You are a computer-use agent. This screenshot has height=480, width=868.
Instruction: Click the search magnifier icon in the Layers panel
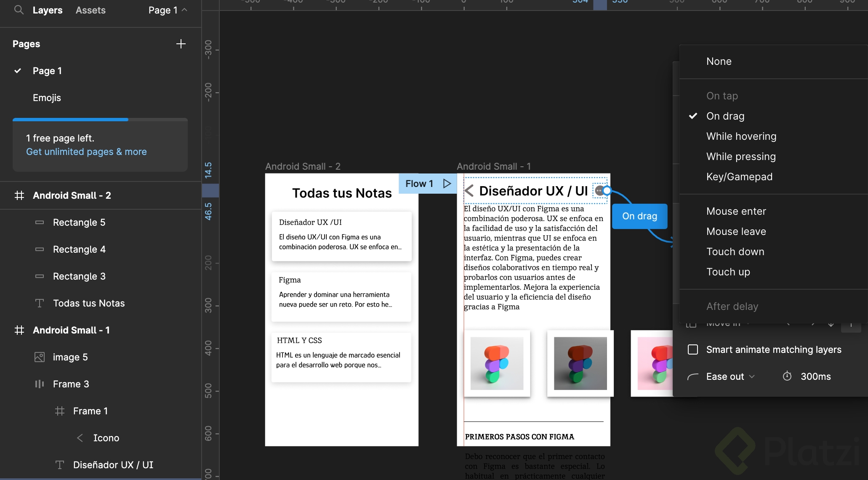pyautogui.click(x=19, y=10)
